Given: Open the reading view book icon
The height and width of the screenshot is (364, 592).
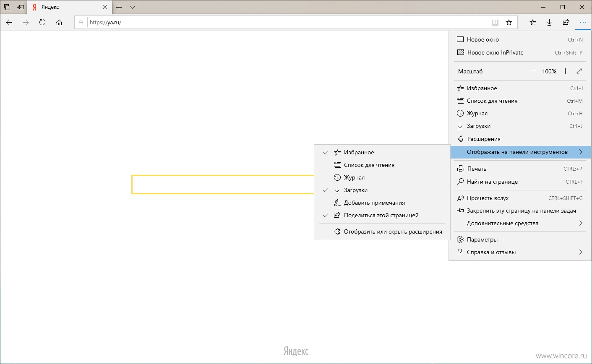Looking at the screenshot, I should [495, 23].
